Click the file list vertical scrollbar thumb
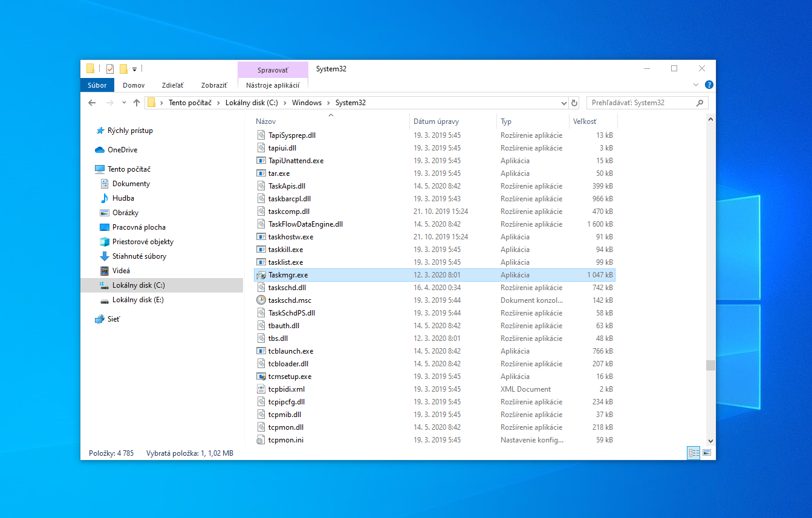The width and height of the screenshot is (812, 518). (710, 365)
